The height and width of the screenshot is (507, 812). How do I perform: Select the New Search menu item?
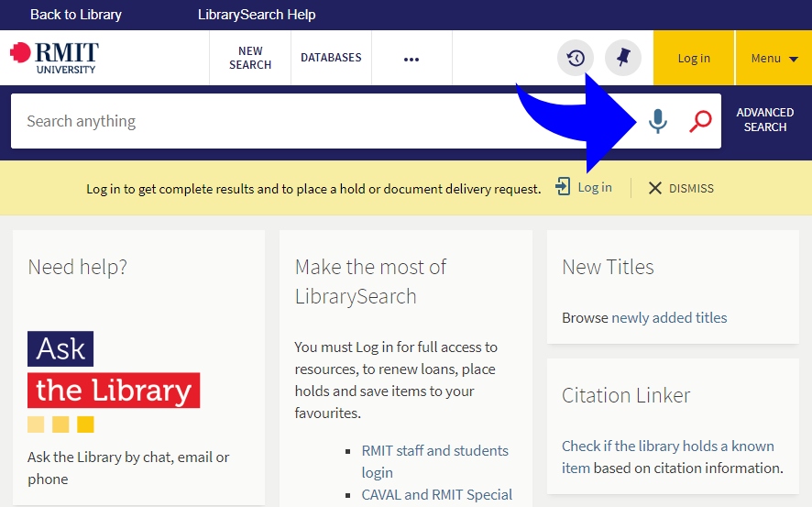point(250,58)
